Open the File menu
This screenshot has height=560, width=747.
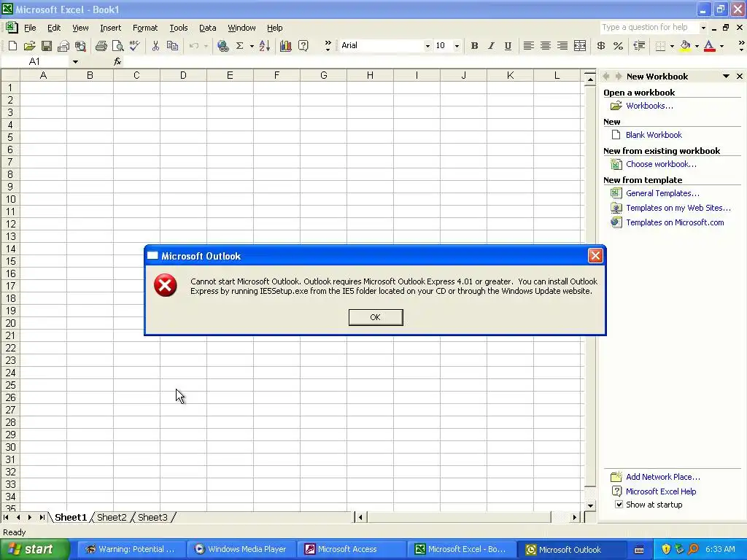[x=30, y=28]
